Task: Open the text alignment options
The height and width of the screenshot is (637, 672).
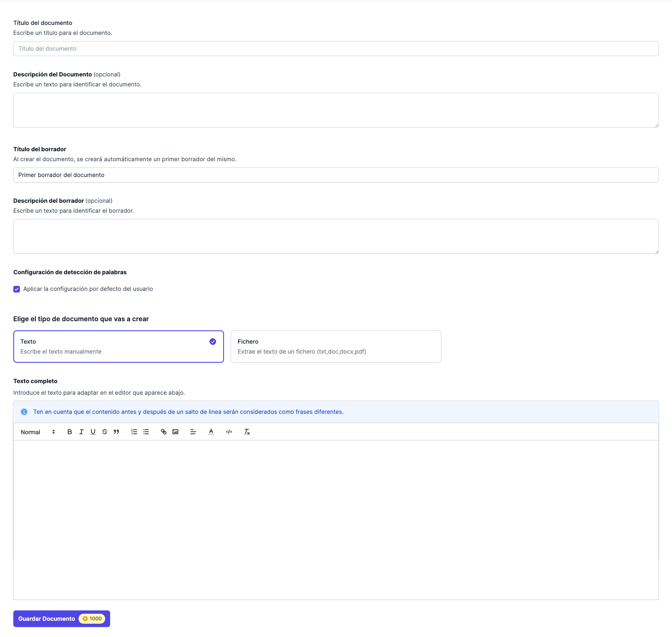Action: (x=193, y=432)
